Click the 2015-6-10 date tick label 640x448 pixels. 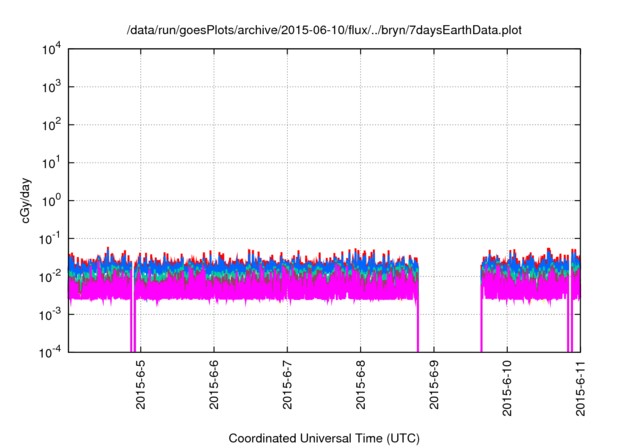[x=507, y=388]
